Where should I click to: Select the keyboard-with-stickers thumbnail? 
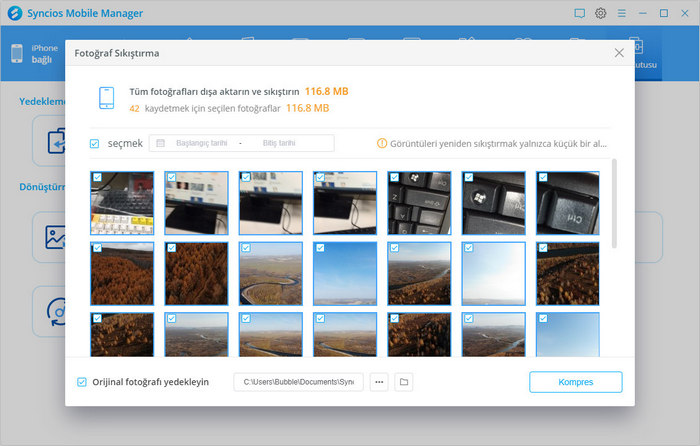point(122,203)
